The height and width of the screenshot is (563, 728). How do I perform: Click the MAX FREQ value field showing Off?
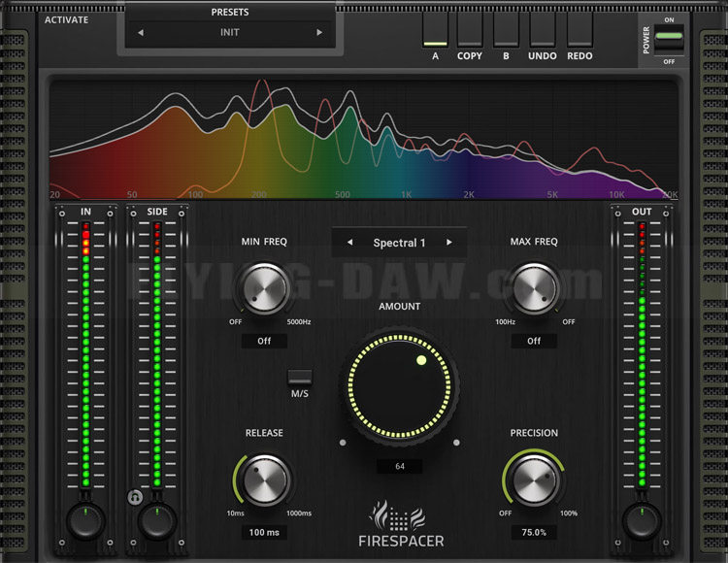pos(534,341)
